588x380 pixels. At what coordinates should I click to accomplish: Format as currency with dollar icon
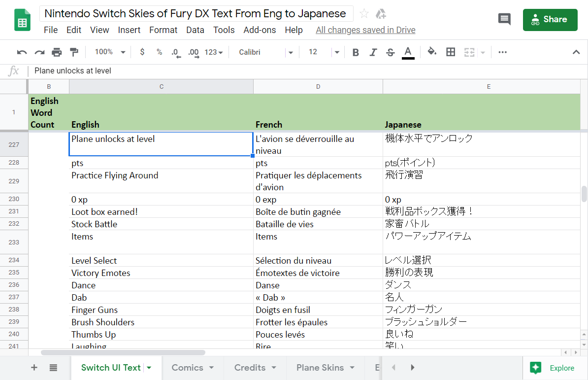pyautogui.click(x=142, y=52)
